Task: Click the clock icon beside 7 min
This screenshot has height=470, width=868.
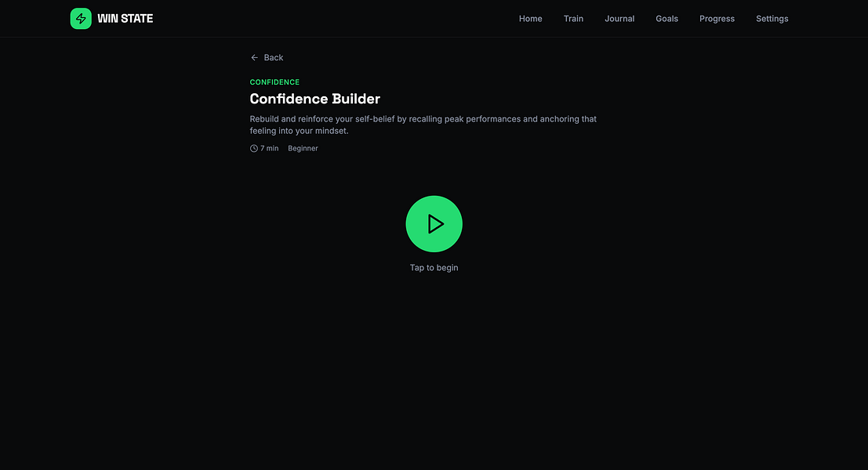Action: (x=253, y=148)
